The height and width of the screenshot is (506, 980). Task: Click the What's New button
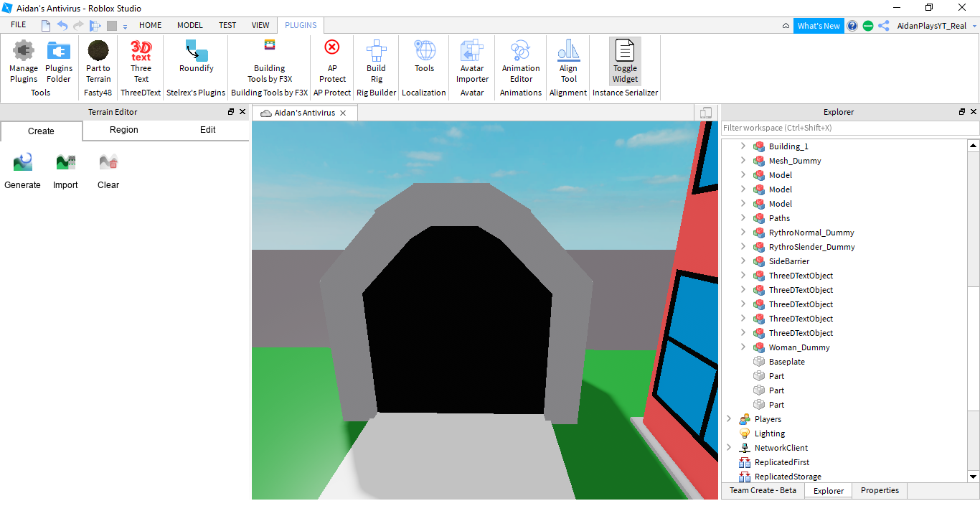tap(819, 26)
